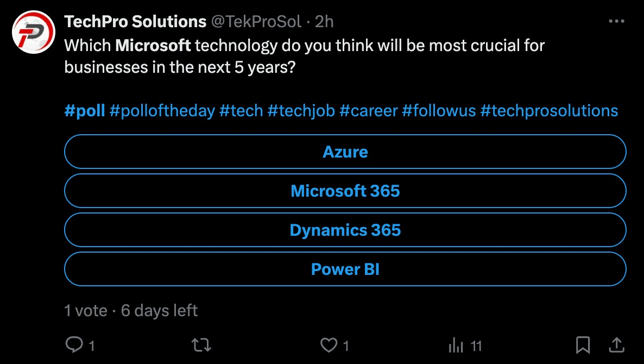Viewport: 644px width, 364px height.
Task: Vote for Microsoft 365 in the poll
Action: [x=345, y=191]
